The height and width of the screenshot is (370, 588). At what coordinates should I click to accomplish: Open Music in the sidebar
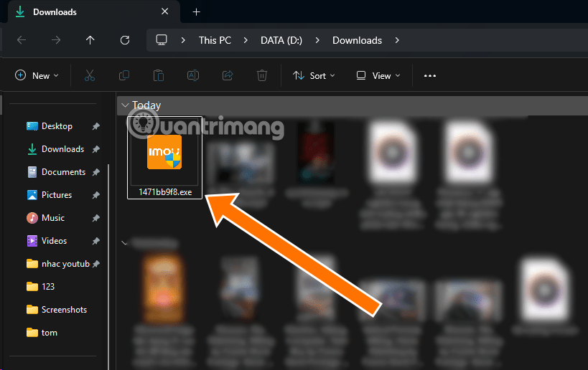(53, 217)
